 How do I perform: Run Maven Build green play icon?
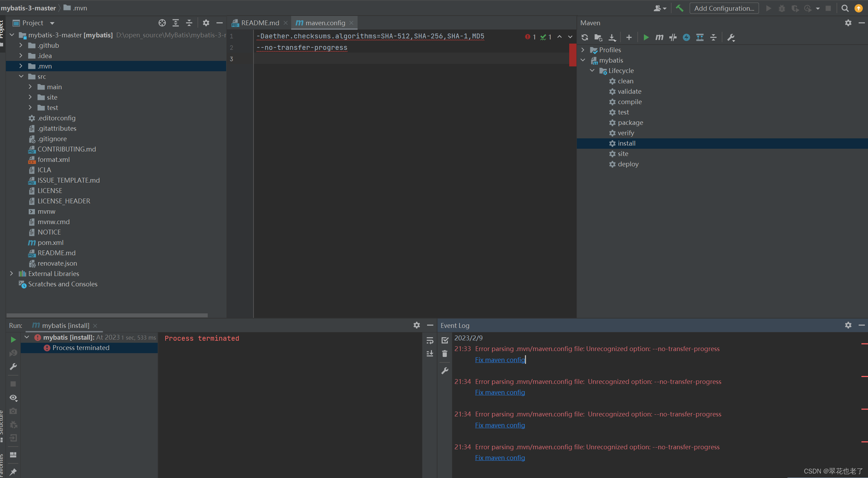[646, 37]
